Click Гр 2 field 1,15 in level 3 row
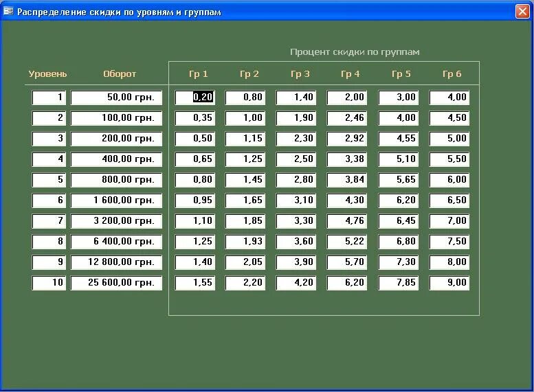Image resolution: width=534 pixels, height=392 pixels. pos(245,139)
